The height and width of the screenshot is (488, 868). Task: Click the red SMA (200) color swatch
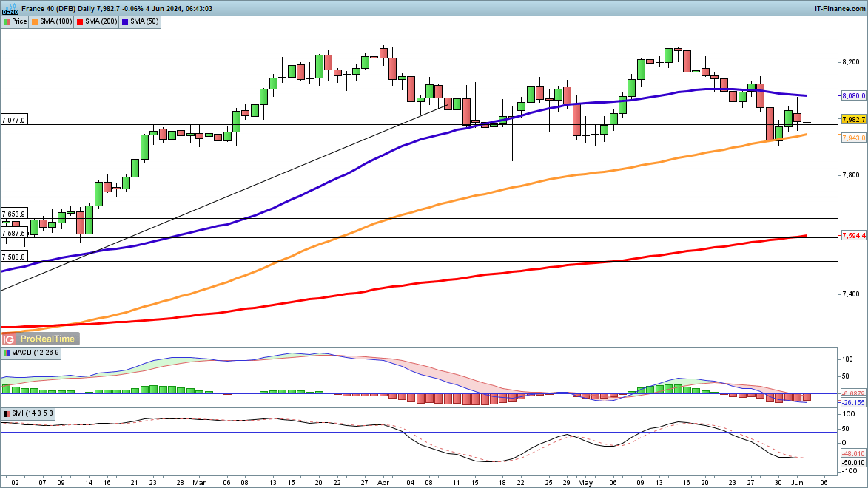click(x=80, y=22)
